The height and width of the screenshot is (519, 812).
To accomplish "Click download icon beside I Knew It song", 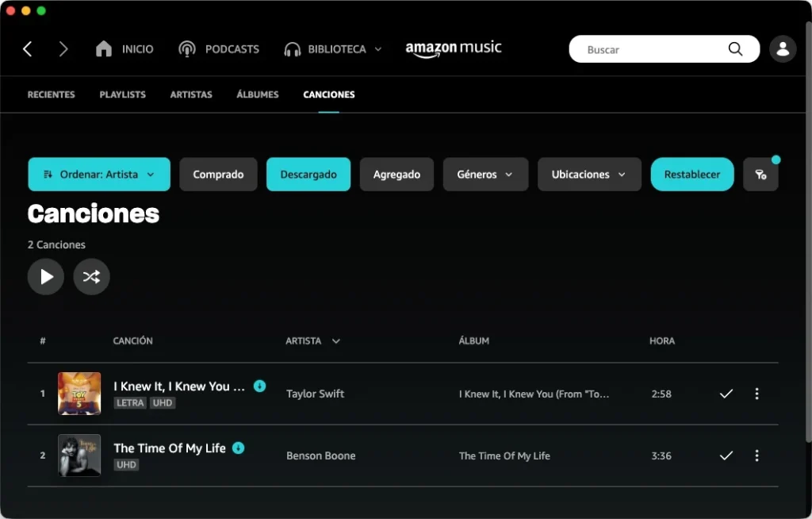I will pyautogui.click(x=259, y=386).
